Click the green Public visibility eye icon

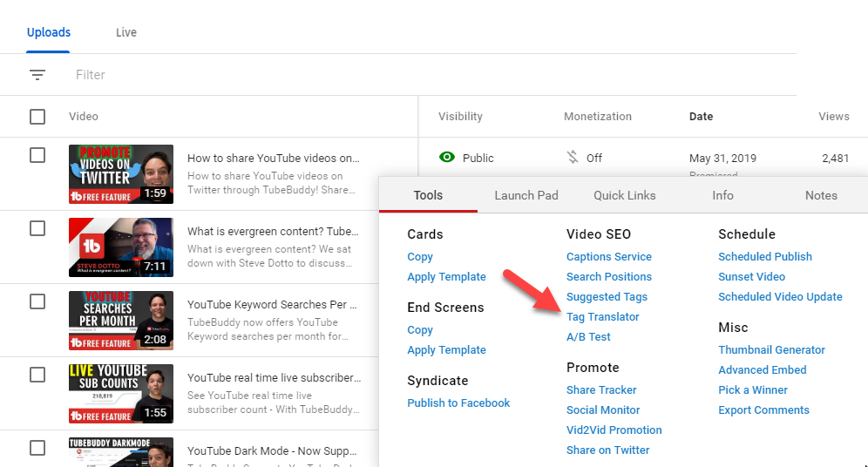point(447,158)
